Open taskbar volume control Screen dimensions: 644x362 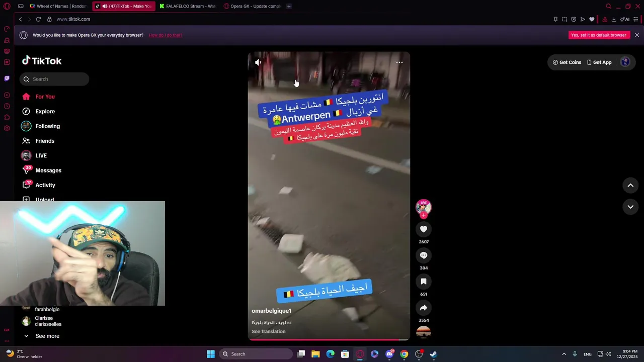(608, 354)
